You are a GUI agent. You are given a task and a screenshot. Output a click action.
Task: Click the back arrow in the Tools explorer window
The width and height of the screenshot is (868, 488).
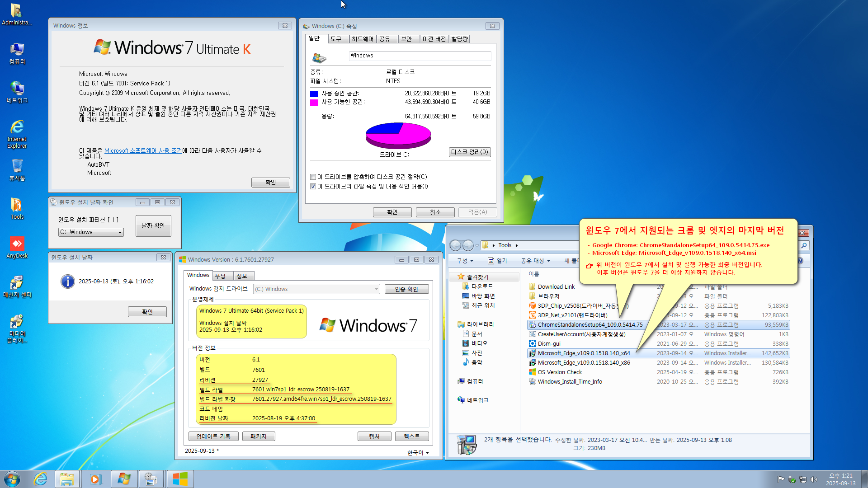(455, 245)
